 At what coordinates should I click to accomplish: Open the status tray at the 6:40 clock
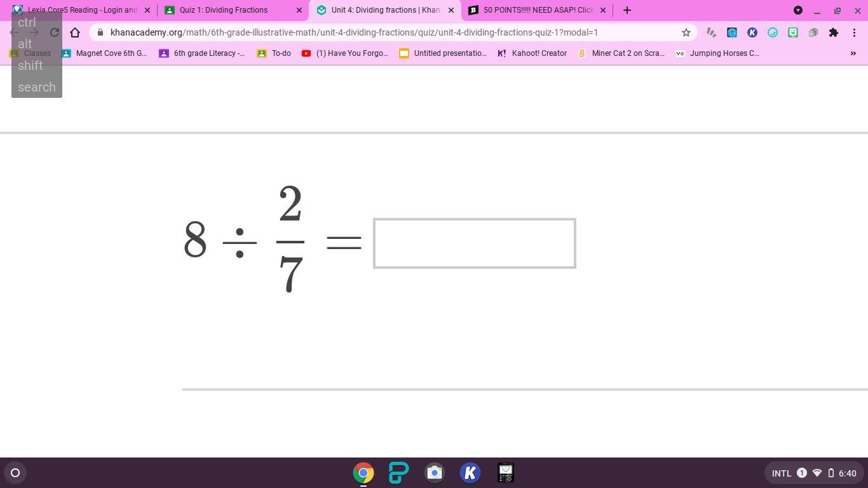click(848, 473)
